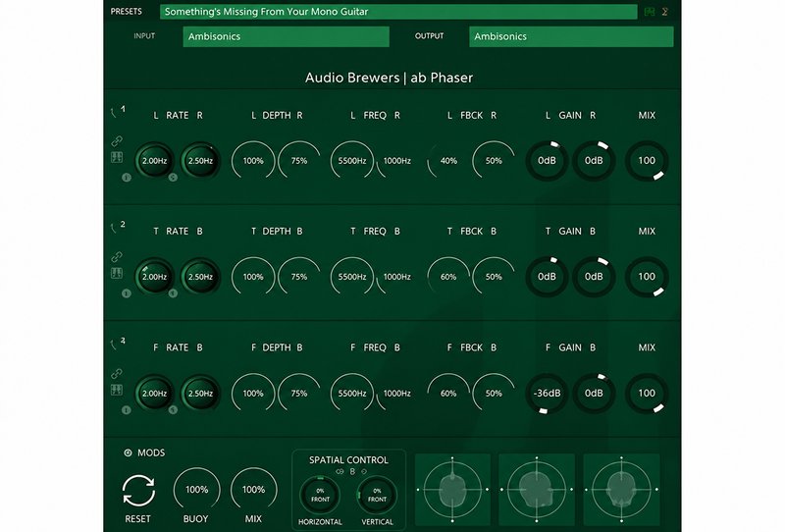Click the sigma icon in top right corner
The image size is (785, 532).
tap(665, 12)
